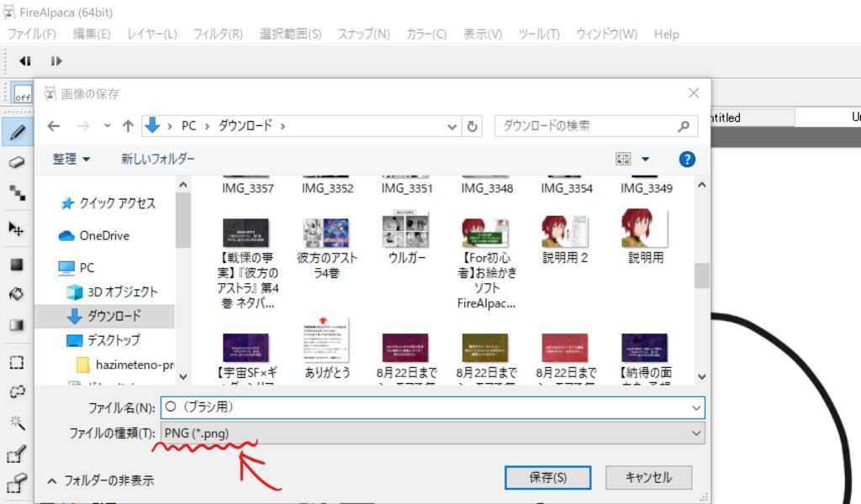The height and width of the screenshot is (504, 861).
Task: Select the Gradient tool
Action: coord(17,326)
